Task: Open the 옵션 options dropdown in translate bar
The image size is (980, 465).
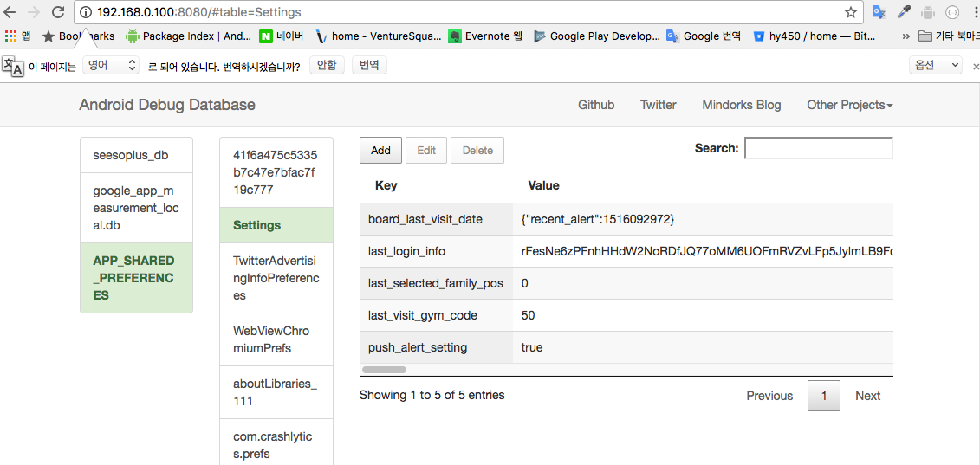Action: click(x=936, y=65)
